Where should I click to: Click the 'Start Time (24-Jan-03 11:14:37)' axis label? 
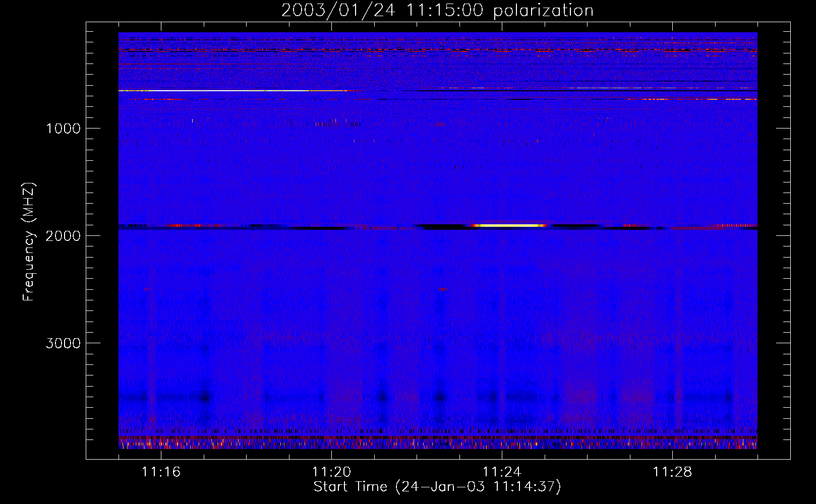pyautogui.click(x=437, y=487)
